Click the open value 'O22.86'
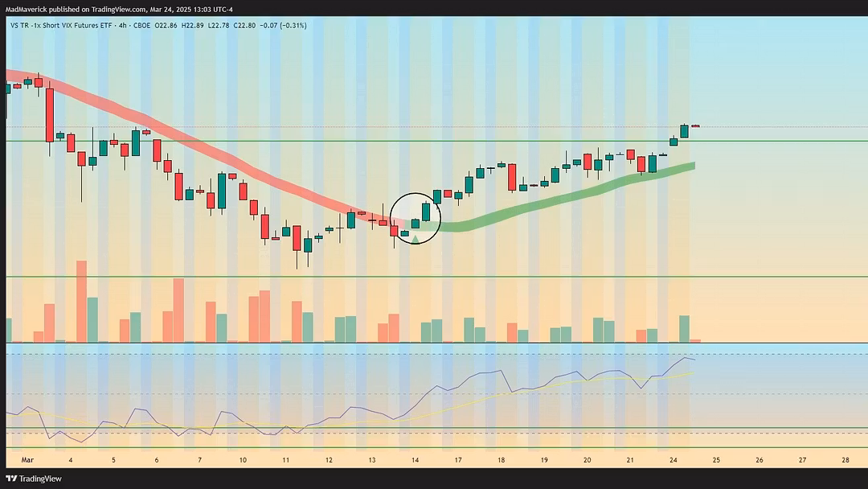Image resolution: width=868 pixels, height=489 pixels. [166, 26]
